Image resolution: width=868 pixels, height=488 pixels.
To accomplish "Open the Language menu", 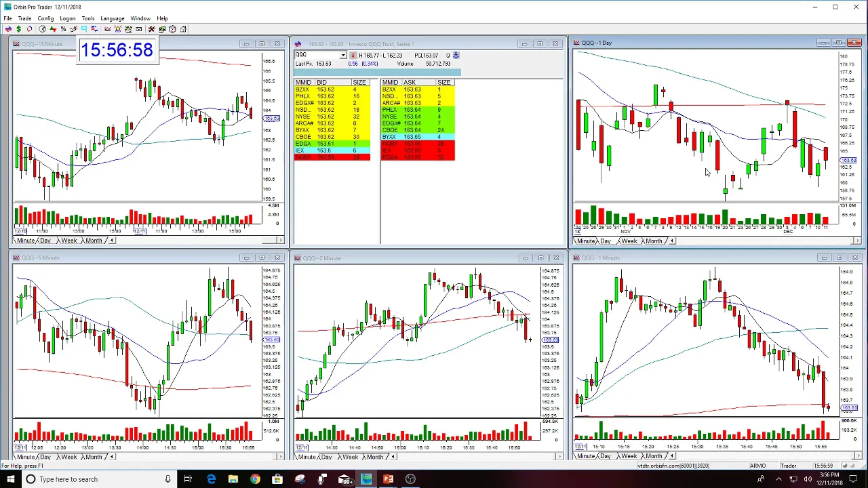I will click(x=112, y=18).
